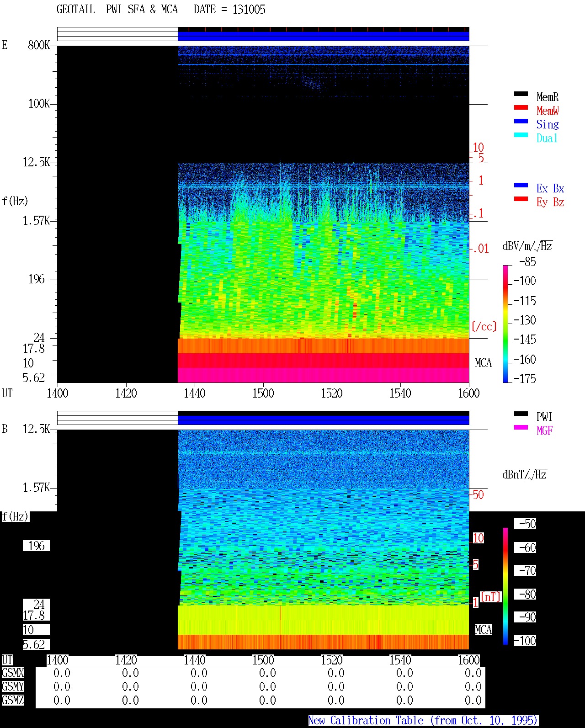Click the 1520 time tick under E panel

332,393
